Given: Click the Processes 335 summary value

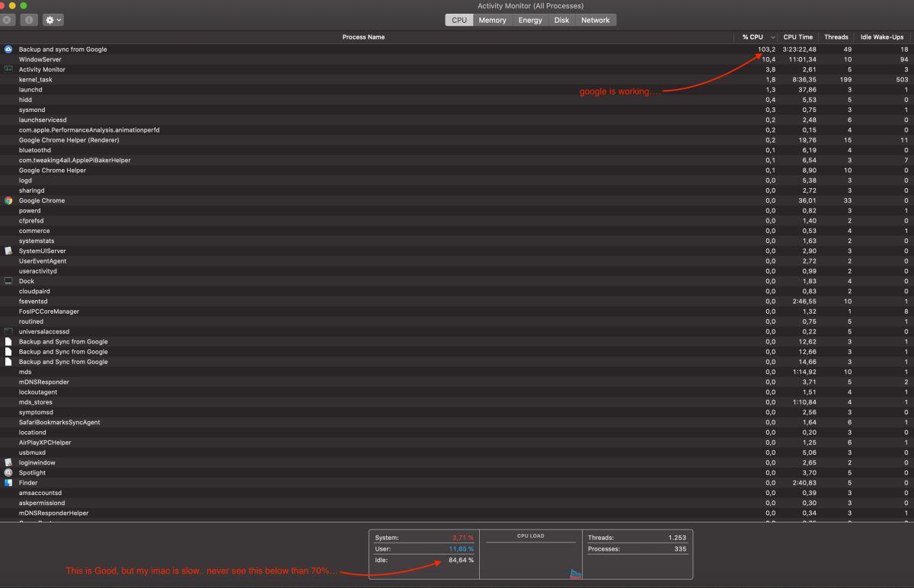Looking at the screenshot, I should tap(681, 549).
